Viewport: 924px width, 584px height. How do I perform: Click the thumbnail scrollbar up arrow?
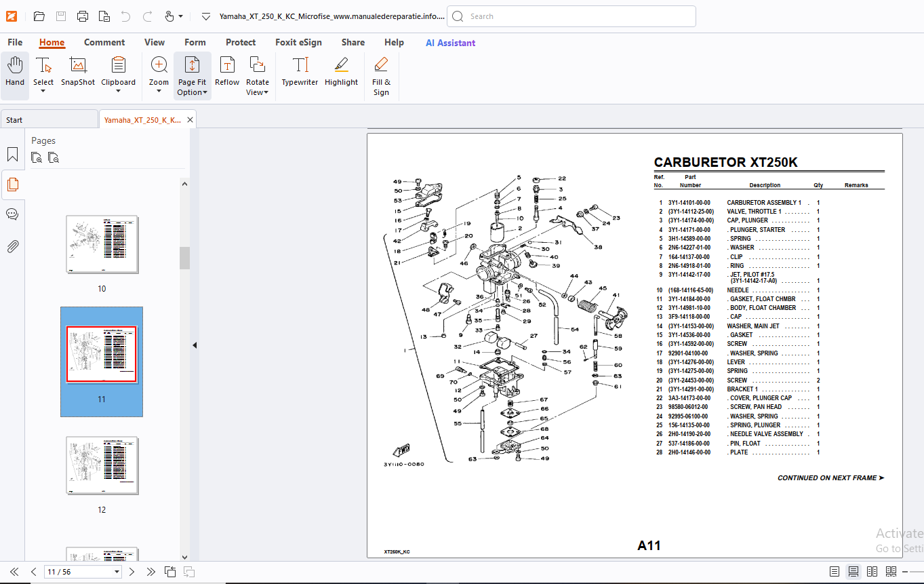[184, 183]
